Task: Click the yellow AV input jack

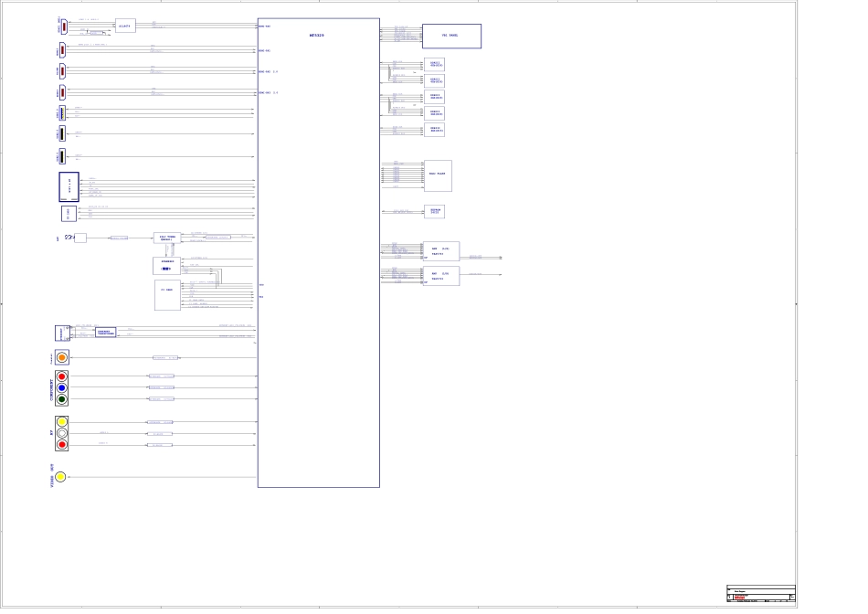Action: (x=61, y=421)
